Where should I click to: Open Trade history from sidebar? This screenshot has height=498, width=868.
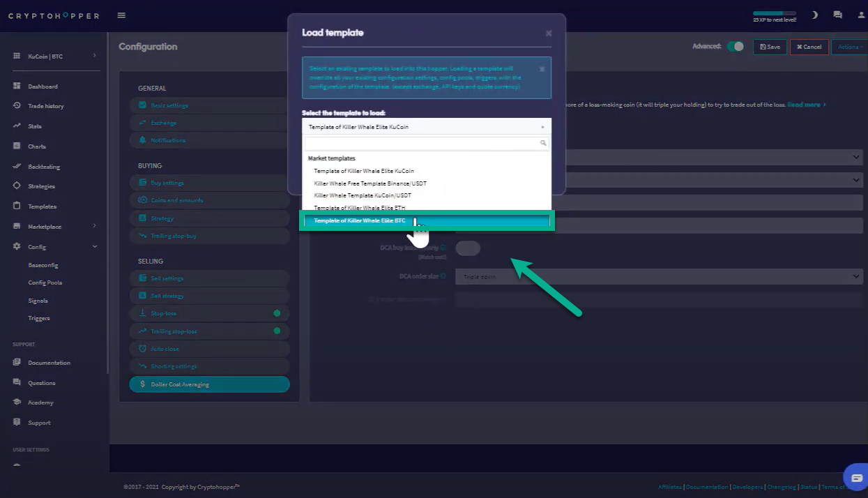pyautogui.click(x=45, y=106)
